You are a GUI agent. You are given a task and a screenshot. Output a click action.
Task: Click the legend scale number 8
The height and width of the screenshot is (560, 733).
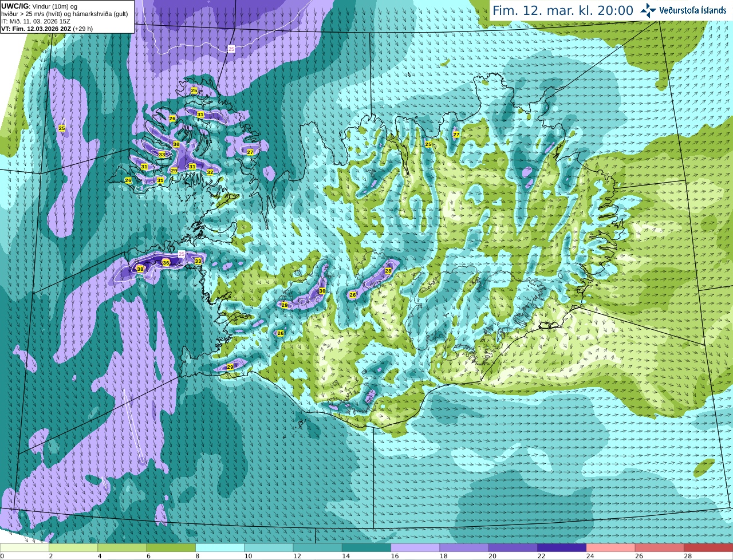197,556
